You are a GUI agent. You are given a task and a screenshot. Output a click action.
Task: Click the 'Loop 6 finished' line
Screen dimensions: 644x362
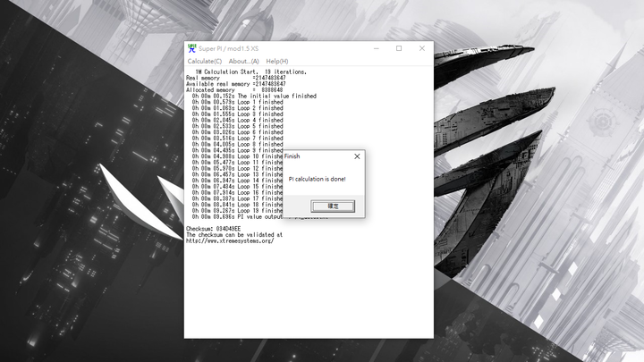[237, 132]
